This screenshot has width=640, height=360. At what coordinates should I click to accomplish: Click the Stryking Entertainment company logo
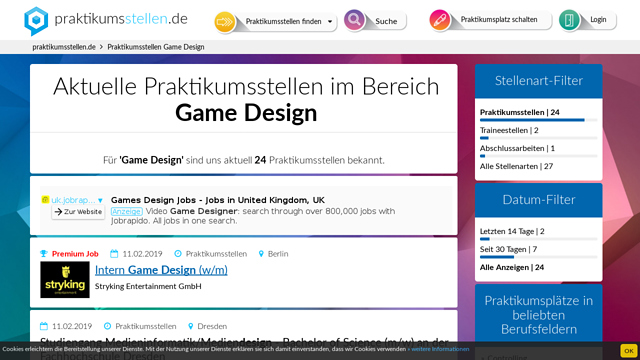point(65,280)
